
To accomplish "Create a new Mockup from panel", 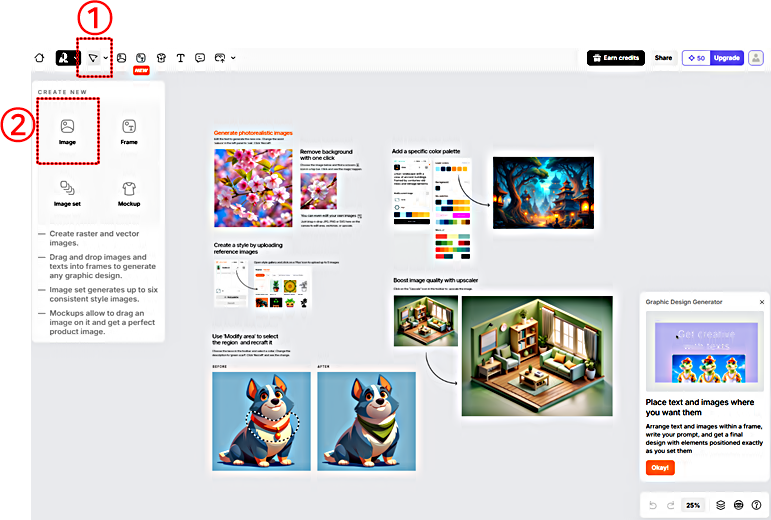I will (129, 193).
